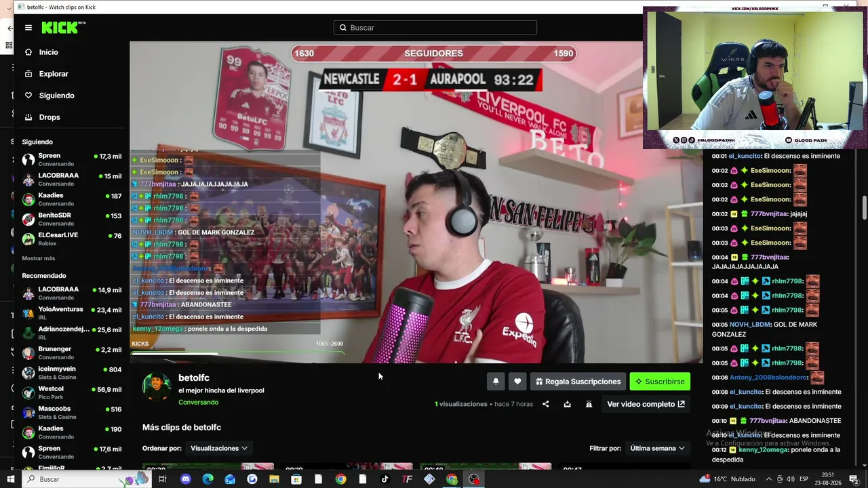
Task: Report the clip using the siren icon
Action: pyautogui.click(x=589, y=404)
